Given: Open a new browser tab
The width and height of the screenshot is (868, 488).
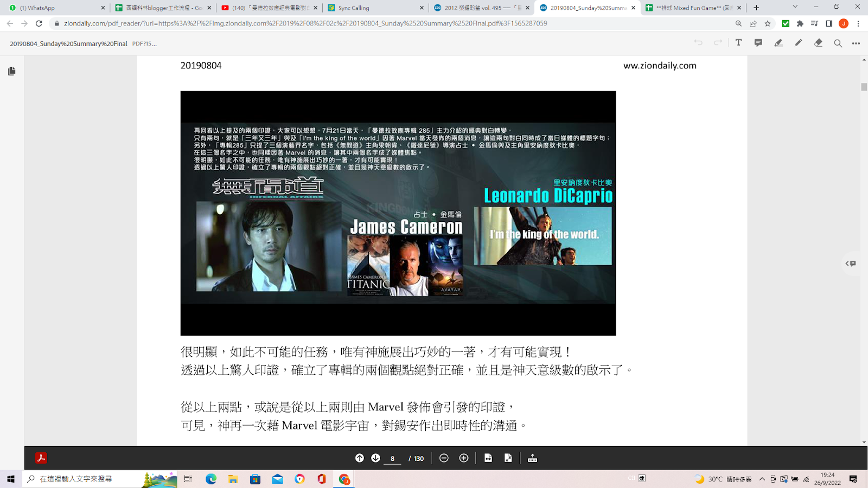Looking at the screenshot, I should click(x=756, y=8).
